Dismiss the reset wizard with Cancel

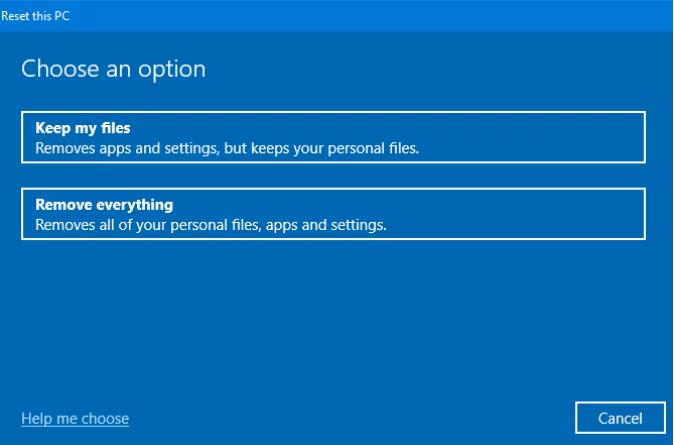click(620, 418)
